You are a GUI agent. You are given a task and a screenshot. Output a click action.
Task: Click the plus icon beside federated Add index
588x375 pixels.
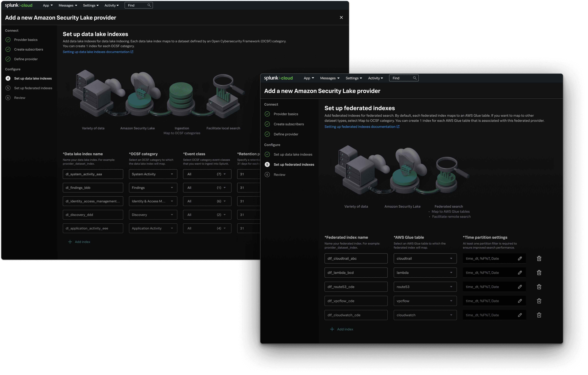332,329
